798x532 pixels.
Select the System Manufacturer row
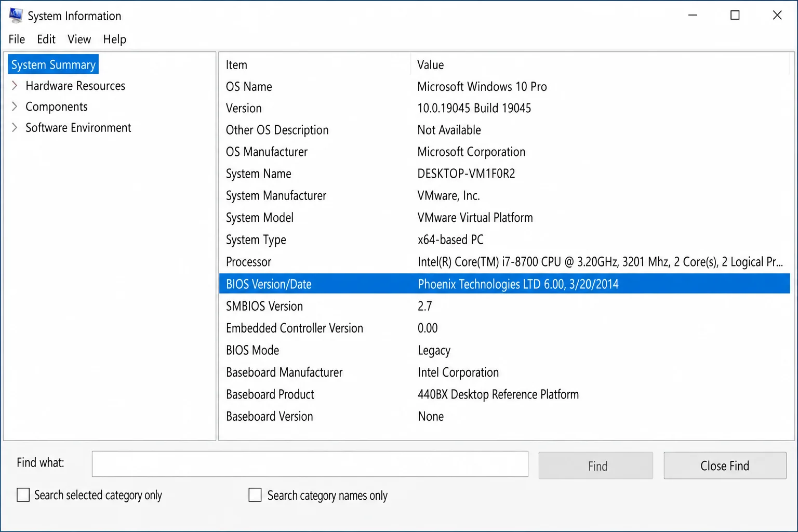click(504, 196)
